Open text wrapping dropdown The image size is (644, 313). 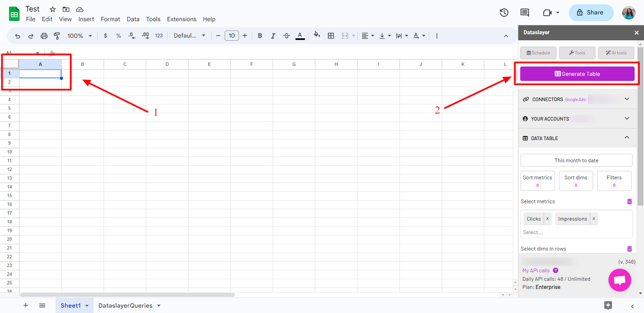pyautogui.click(x=402, y=36)
